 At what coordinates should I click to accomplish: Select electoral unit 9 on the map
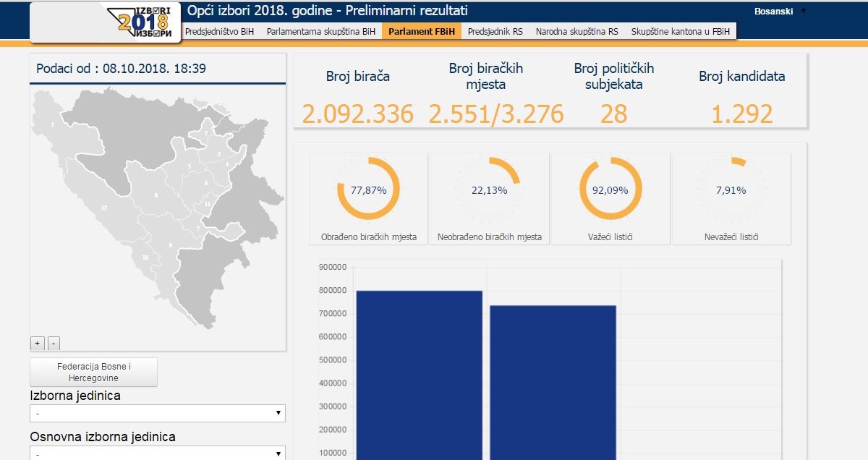coord(170,245)
